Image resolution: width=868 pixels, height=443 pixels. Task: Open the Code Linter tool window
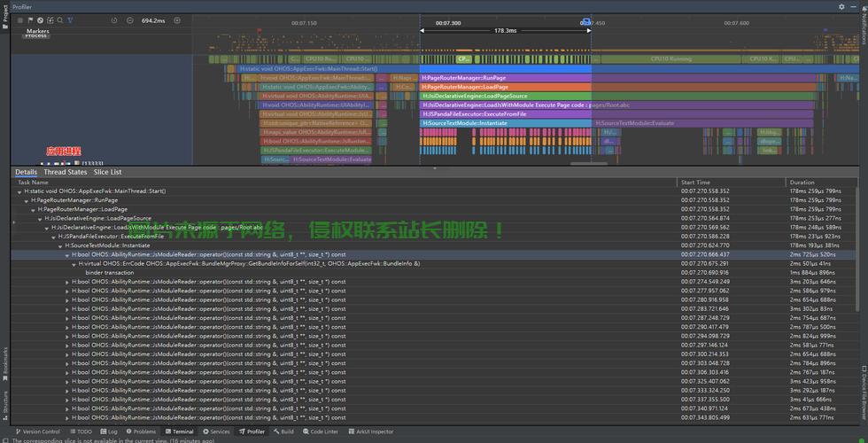point(321,431)
